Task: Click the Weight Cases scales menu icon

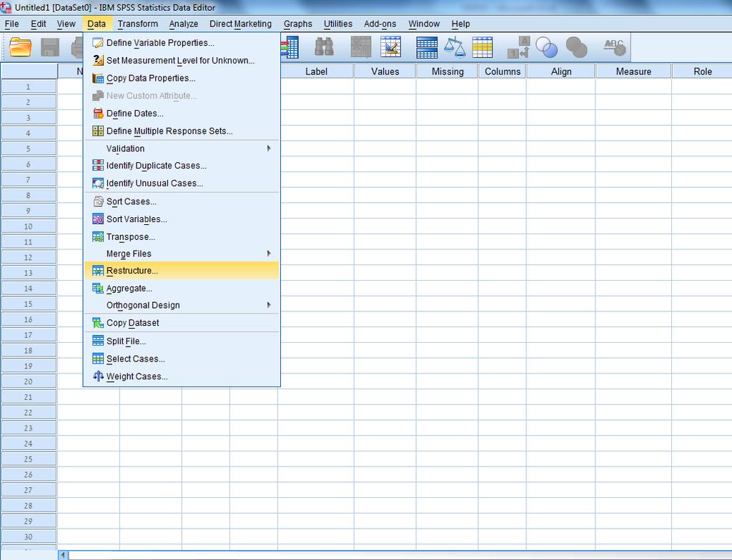Action: click(x=97, y=376)
